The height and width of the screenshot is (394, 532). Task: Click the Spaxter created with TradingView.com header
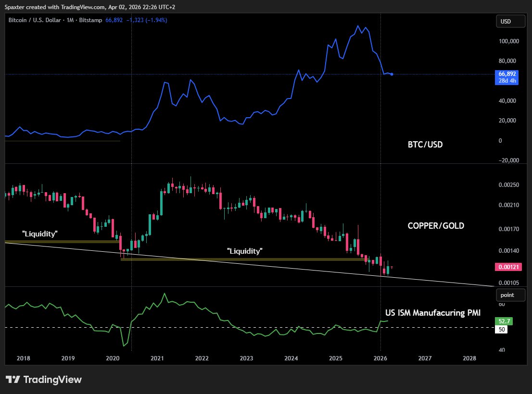(90, 7)
